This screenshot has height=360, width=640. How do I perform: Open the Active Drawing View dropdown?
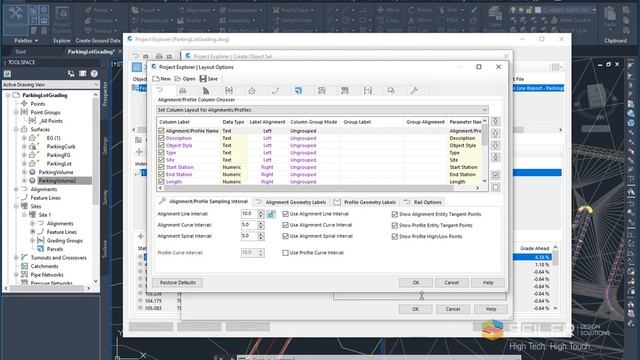(51, 84)
